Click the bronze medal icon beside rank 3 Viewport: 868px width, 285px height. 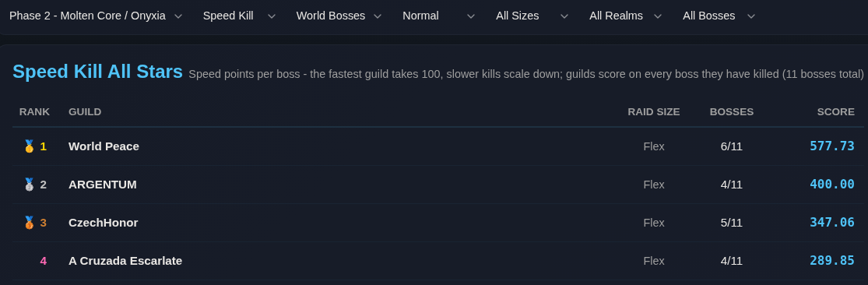30,223
